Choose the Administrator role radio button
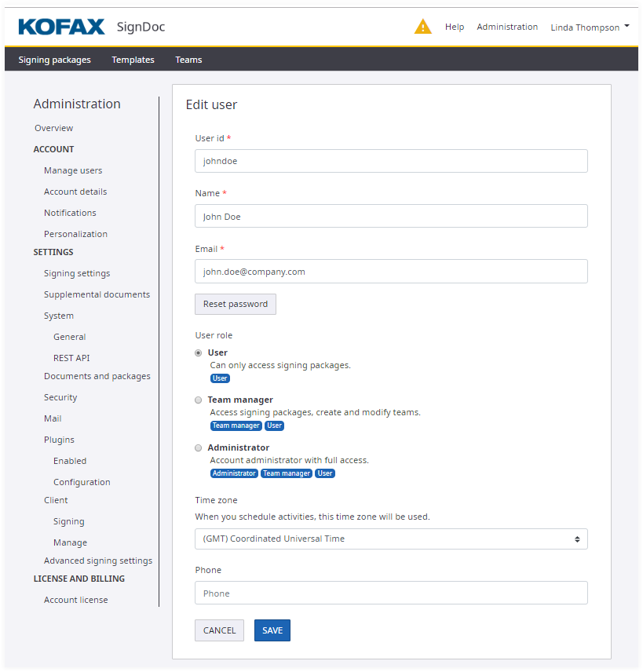 click(199, 448)
